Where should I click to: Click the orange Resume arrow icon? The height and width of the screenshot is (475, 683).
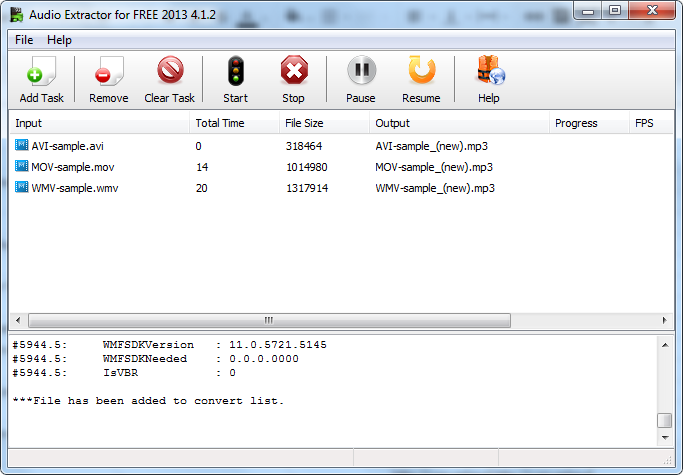pos(421,70)
